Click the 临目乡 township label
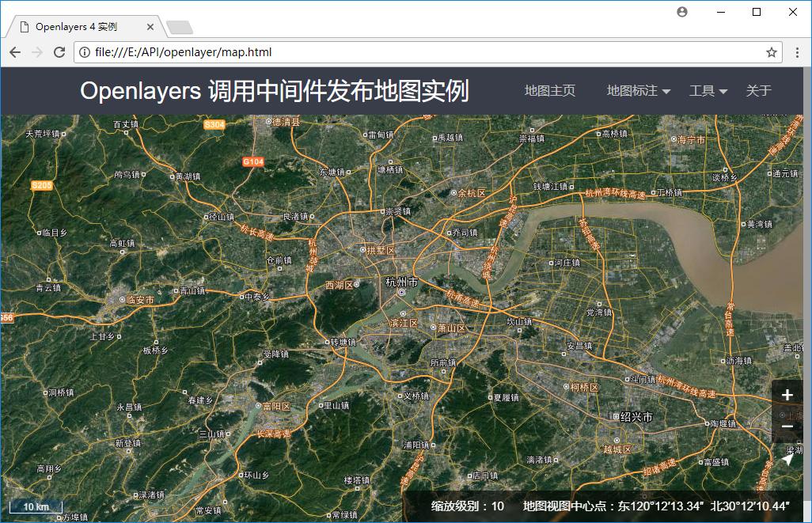This screenshot has height=523, width=812. 55,233
